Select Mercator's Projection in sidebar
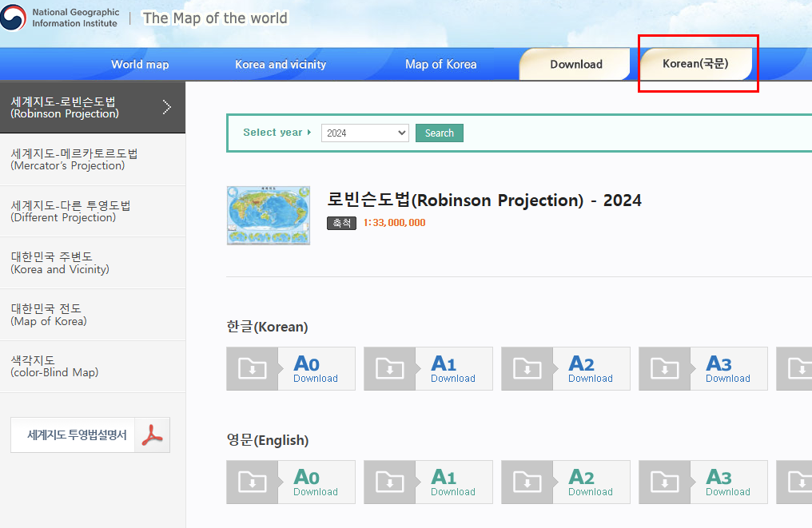The width and height of the screenshot is (812, 528). point(93,160)
